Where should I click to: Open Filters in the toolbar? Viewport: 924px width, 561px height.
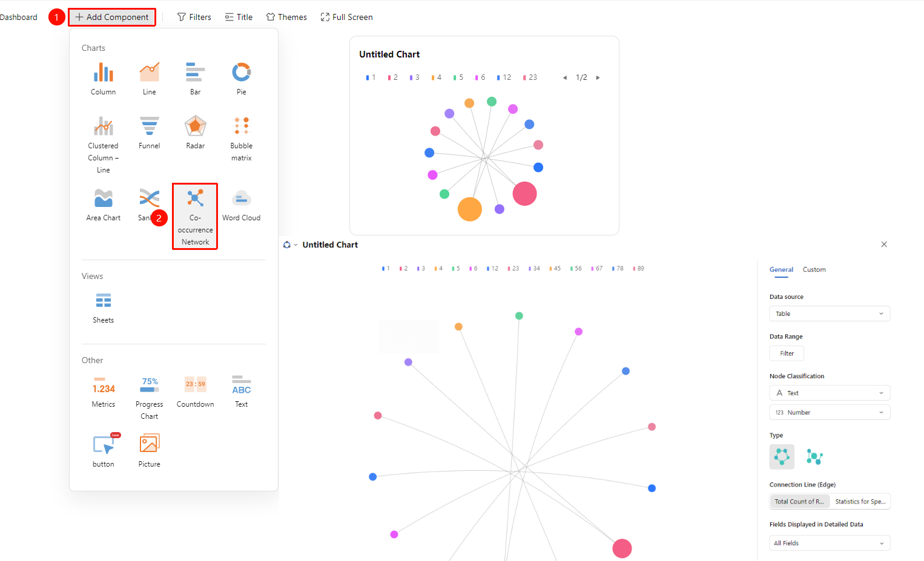pos(194,17)
